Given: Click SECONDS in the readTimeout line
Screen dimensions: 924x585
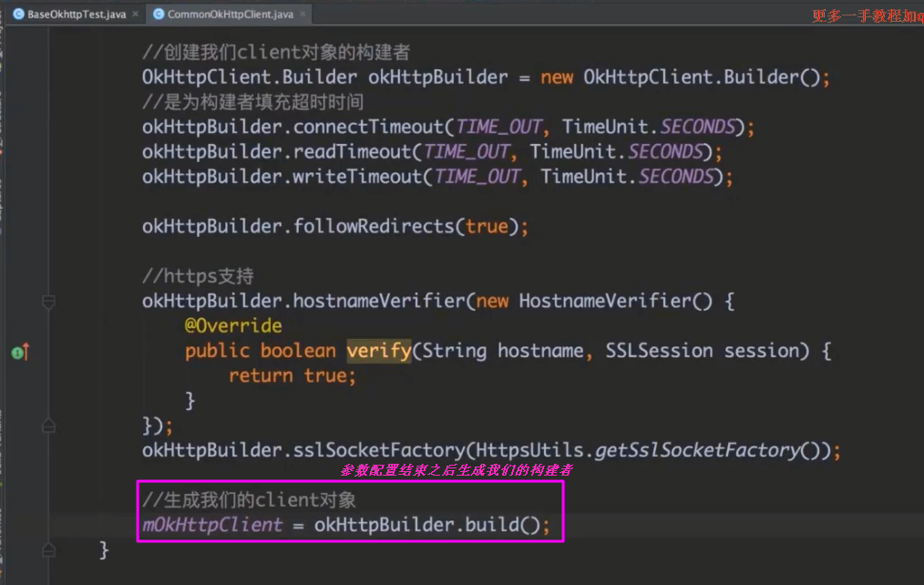Looking at the screenshot, I should click(x=666, y=151).
